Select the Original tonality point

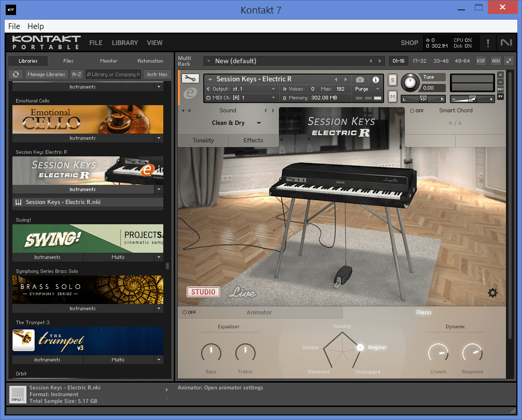(360, 347)
